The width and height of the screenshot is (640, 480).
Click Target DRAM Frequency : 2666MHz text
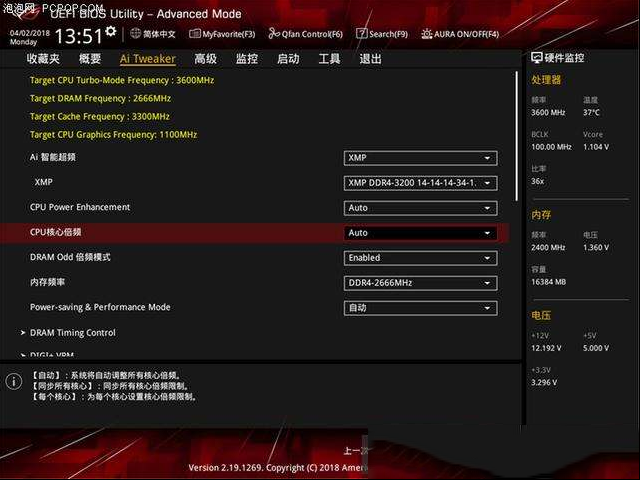(100, 98)
